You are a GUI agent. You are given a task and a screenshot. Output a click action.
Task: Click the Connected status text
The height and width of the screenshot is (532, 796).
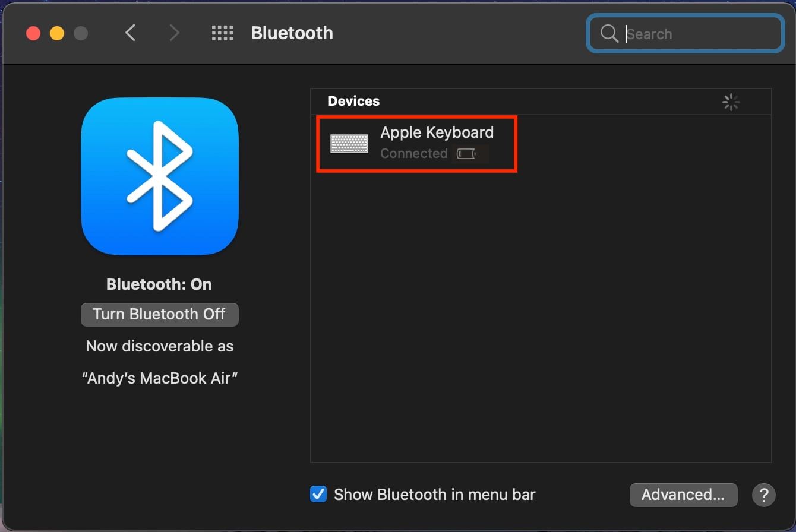pyautogui.click(x=413, y=153)
